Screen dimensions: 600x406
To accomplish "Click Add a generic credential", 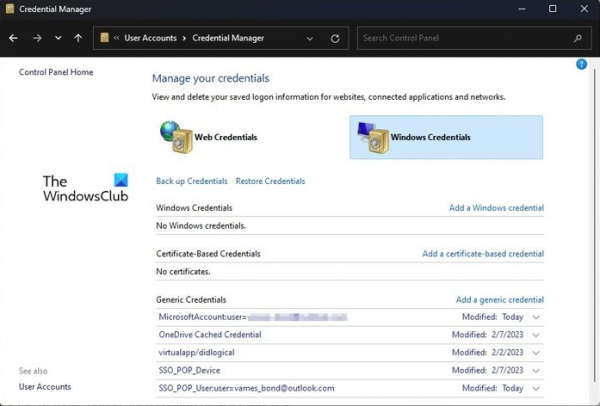I will [500, 300].
